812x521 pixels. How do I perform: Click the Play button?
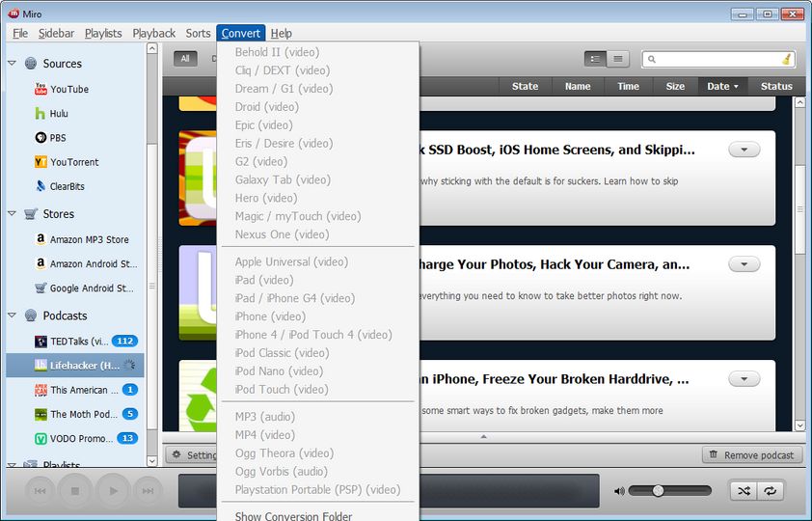click(114, 490)
